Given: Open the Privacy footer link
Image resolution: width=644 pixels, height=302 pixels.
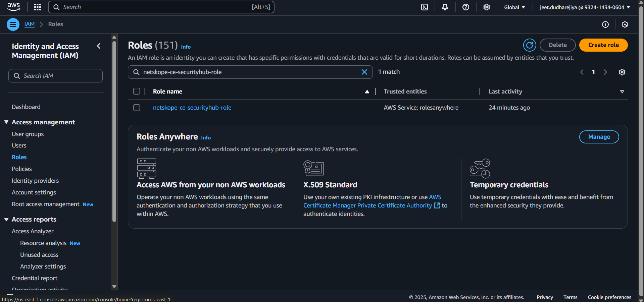Looking at the screenshot, I should (x=545, y=297).
